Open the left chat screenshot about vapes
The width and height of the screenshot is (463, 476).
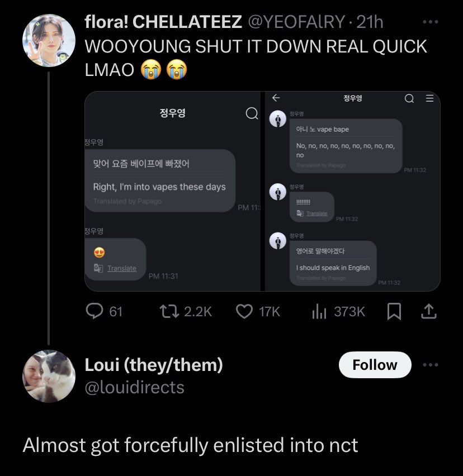(x=173, y=191)
